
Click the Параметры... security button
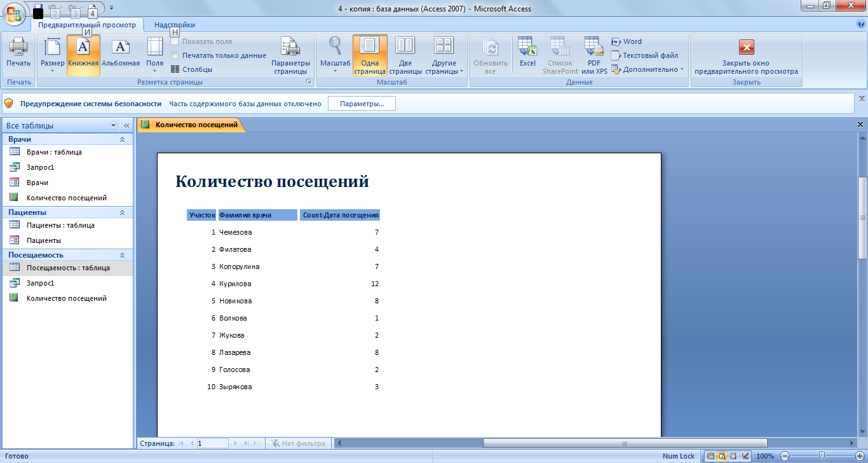point(362,104)
